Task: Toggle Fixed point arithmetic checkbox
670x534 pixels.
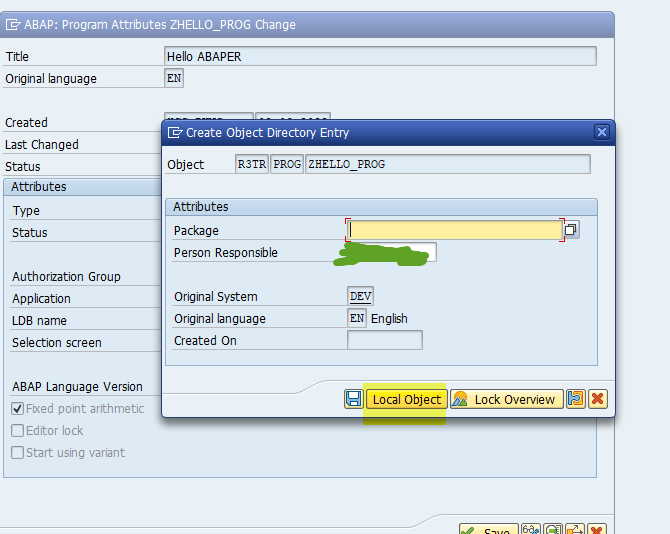Action: [x=18, y=409]
